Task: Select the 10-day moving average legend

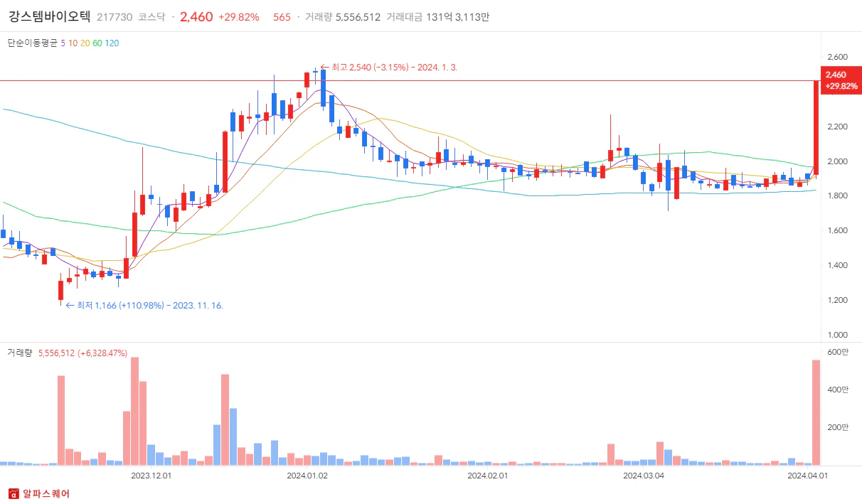Action: [x=73, y=43]
